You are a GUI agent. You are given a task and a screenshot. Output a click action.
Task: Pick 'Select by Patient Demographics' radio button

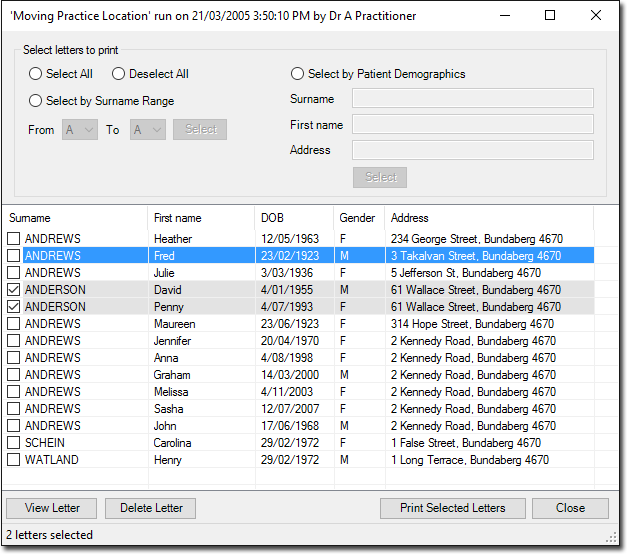(x=298, y=74)
